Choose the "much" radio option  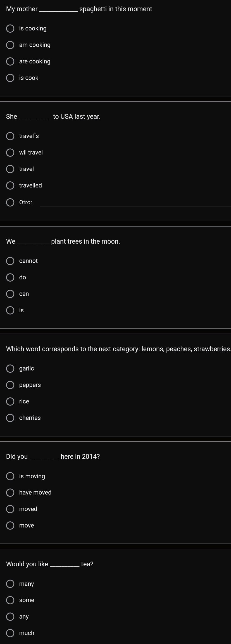click(x=10, y=633)
